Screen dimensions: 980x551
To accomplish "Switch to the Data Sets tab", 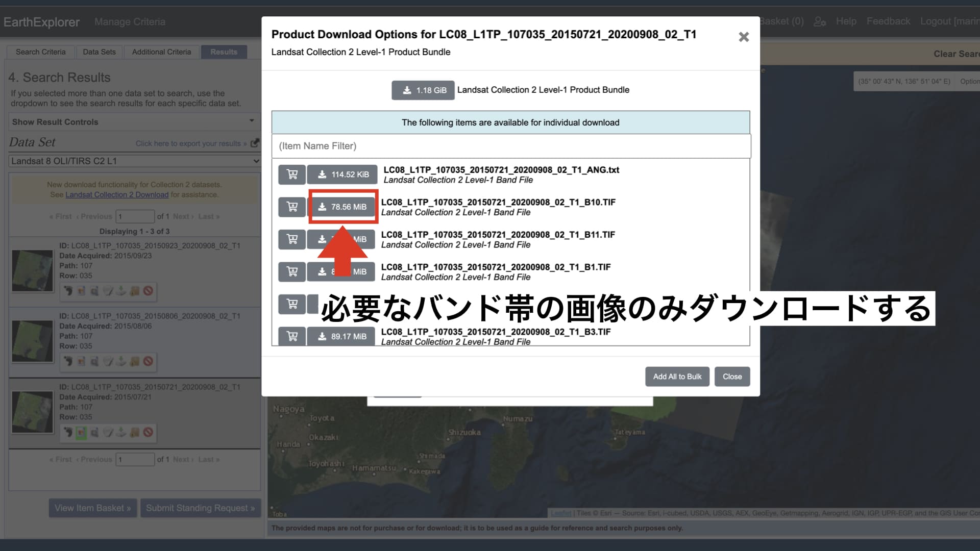I will pyautogui.click(x=99, y=52).
